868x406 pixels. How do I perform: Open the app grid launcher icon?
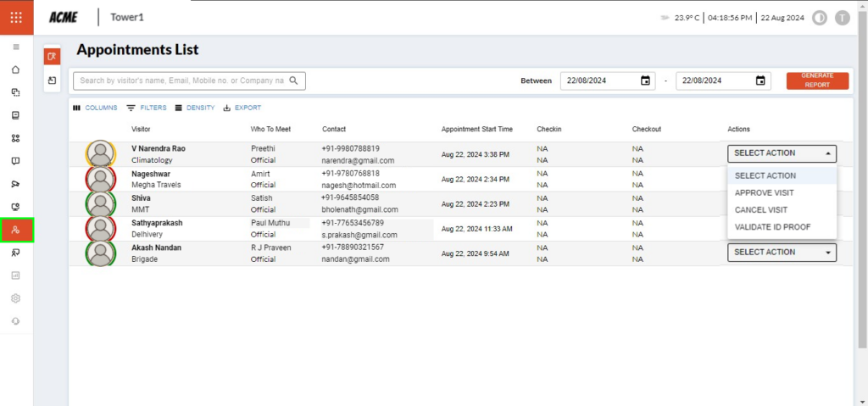pos(16,17)
